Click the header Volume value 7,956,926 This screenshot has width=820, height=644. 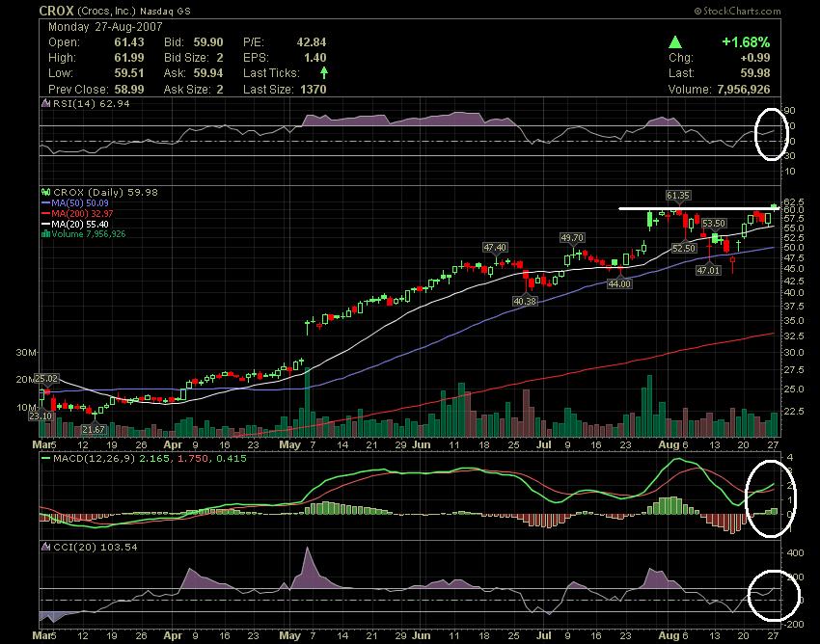click(744, 90)
